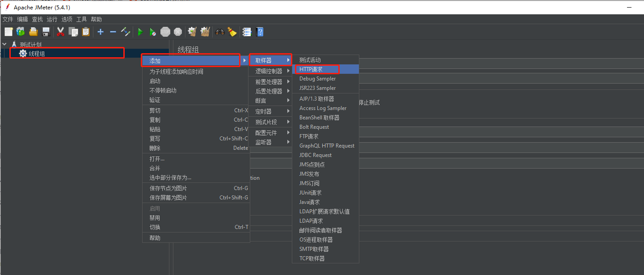This screenshot has width=644, height=275.
Task: Open the 运行 menu
Action: point(52,19)
